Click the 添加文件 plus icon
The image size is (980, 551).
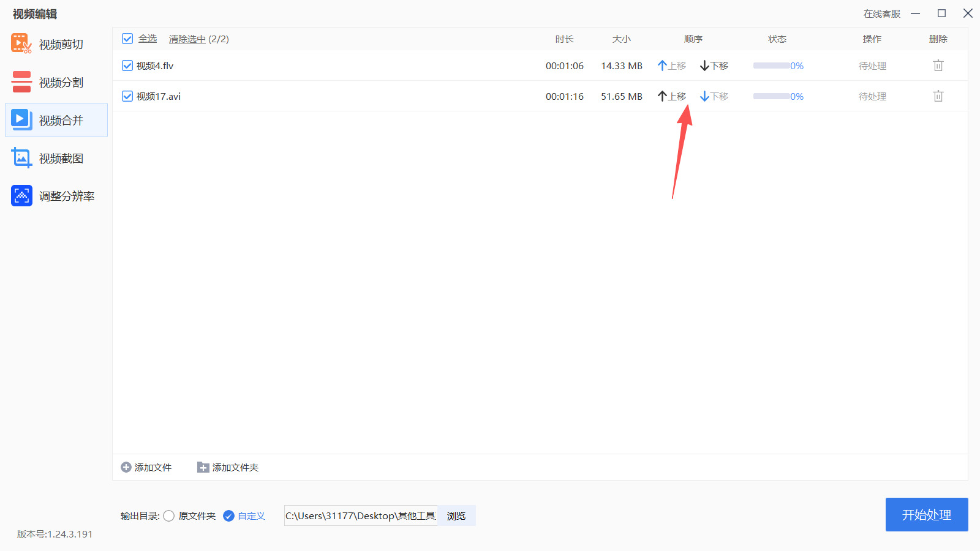(x=126, y=467)
